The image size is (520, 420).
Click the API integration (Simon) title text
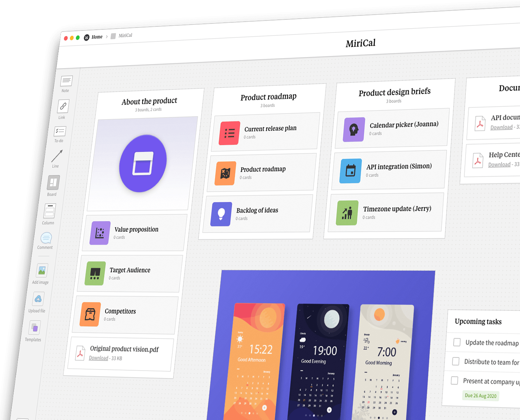(x=399, y=167)
